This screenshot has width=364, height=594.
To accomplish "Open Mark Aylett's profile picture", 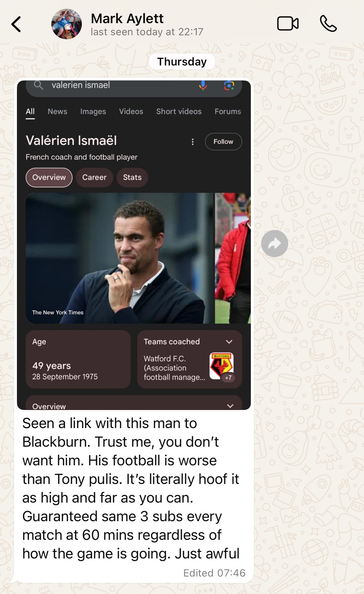I will click(x=67, y=24).
